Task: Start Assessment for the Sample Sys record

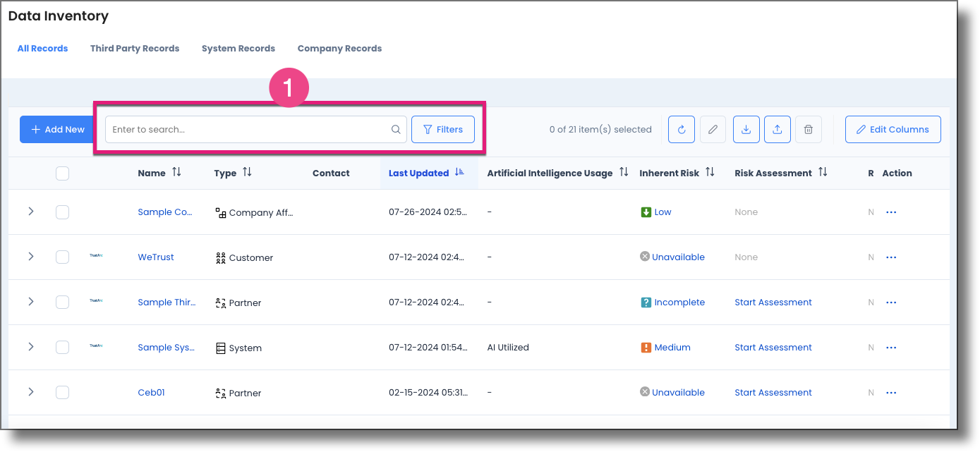Action: [773, 347]
